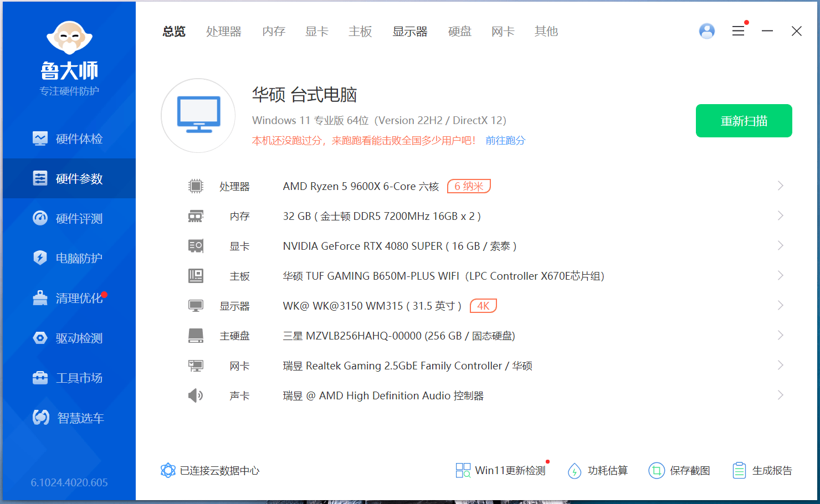This screenshot has height=504, width=820.
Task: Click the 保存截图 label
Action: tap(690, 471)
